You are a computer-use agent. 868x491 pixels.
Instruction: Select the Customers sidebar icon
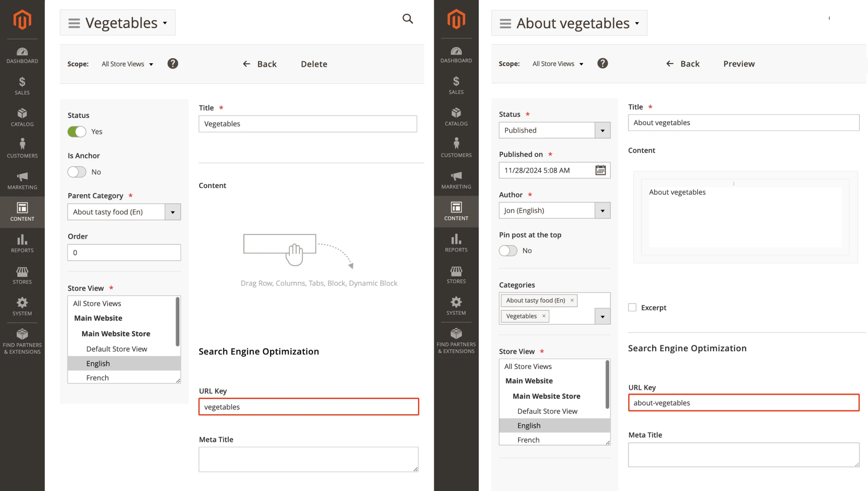point(22,148)
